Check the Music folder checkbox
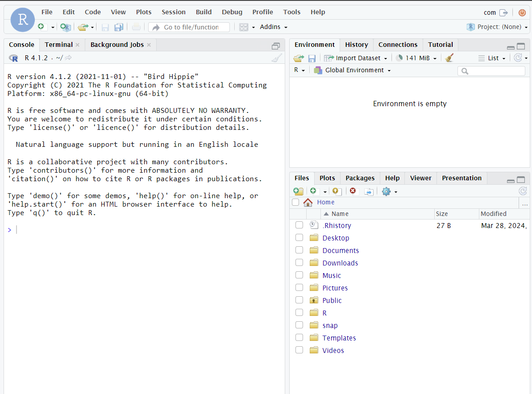Viewport: 532px width, 394px height. coord(299,275)
